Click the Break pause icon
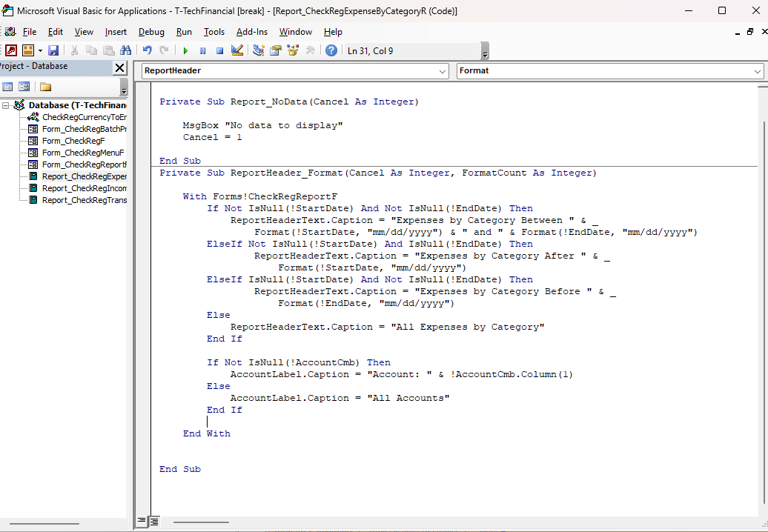 click(202, 50)
